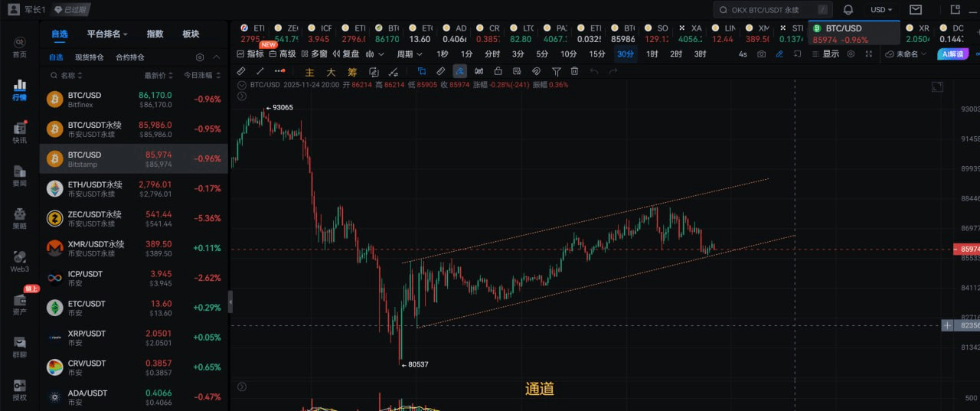
Task: Switch to the 指数 tab
Action: 155,34
